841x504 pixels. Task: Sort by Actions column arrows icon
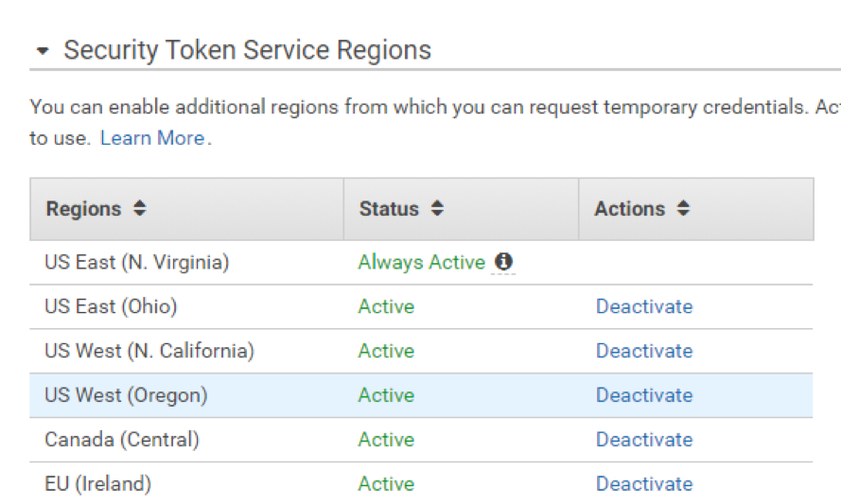[x=683, y=208]
